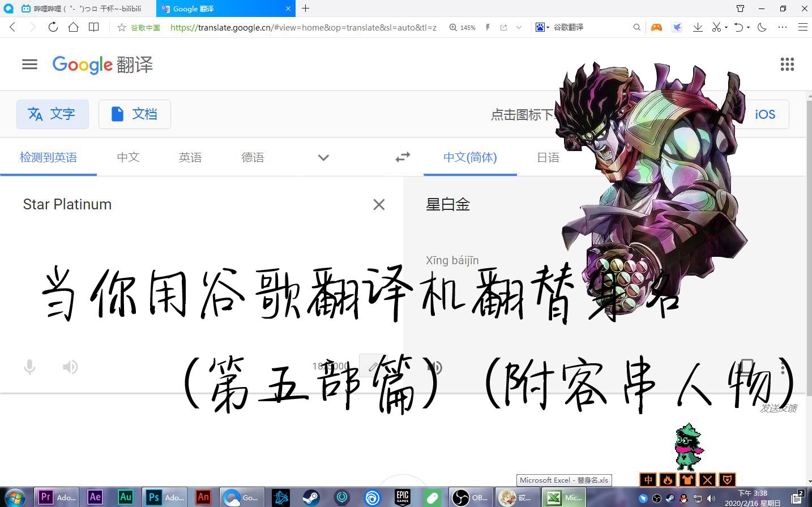
Task: Open the browser downloads icon
Action: click(x=698, y=27)
